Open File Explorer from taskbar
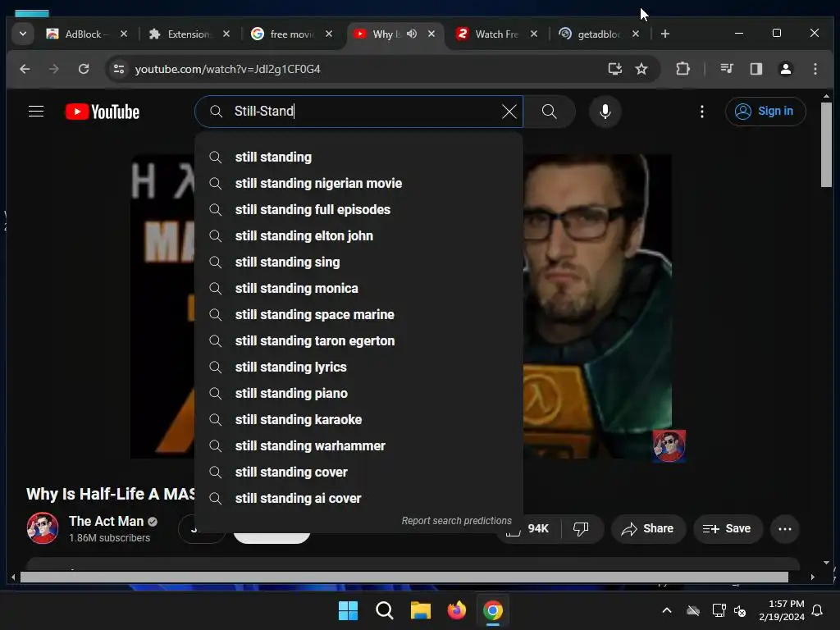840x630 pixels. click(x=421, y=610)
